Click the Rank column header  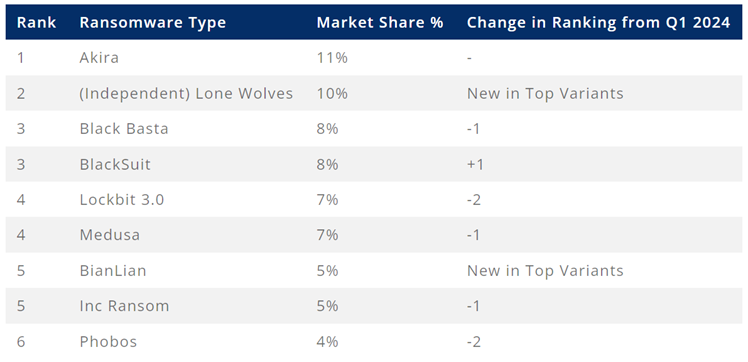pos(36,22)
